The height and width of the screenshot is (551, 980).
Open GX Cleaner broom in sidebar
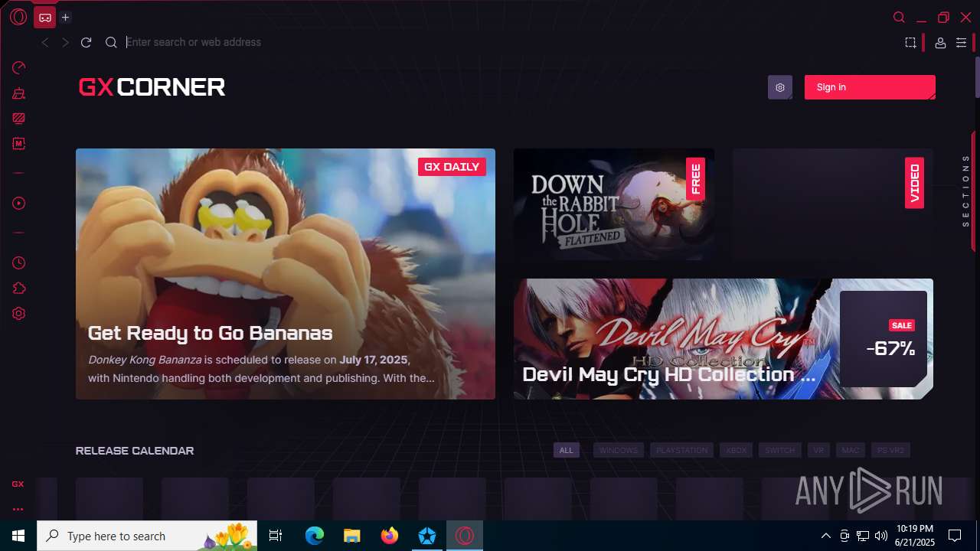(19, 93)
